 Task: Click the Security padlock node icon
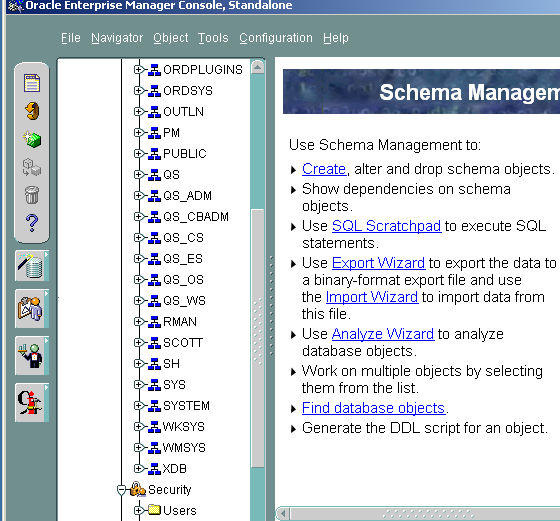[x=138, y=489]
